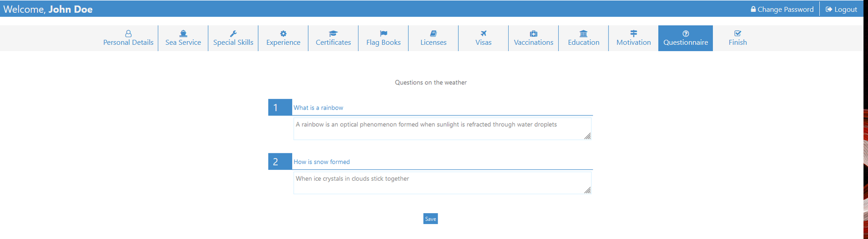The height and width of the screenshot is (239, 868).
Task: Click the ship icon for Sea Service
Action: (183, 33)
